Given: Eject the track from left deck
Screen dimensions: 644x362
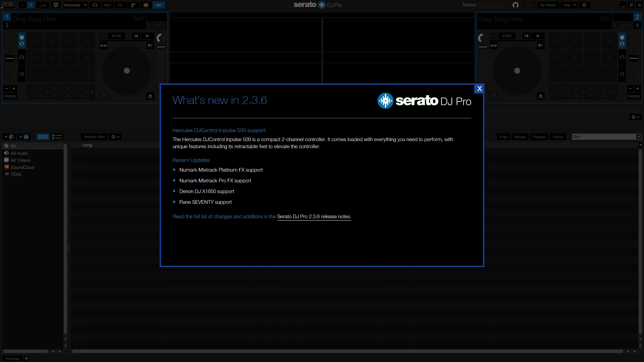Looking at the screenshot, I should [x=150, y=96].
